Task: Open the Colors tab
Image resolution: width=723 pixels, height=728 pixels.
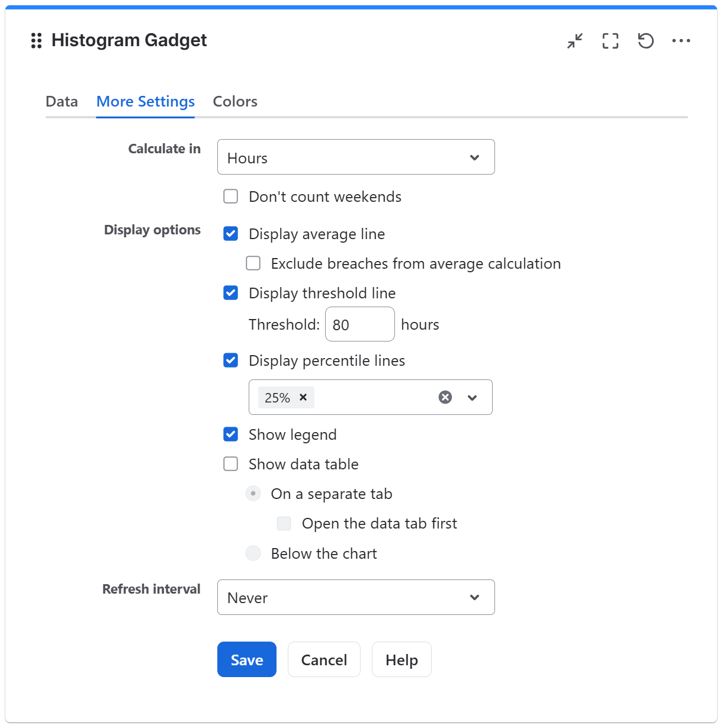Action: 235,102
